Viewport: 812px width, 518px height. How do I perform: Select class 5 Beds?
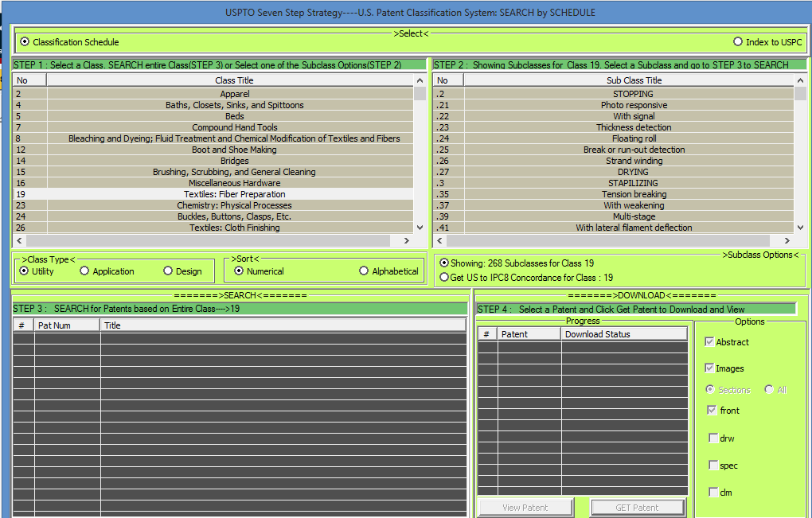click(213, 116)
